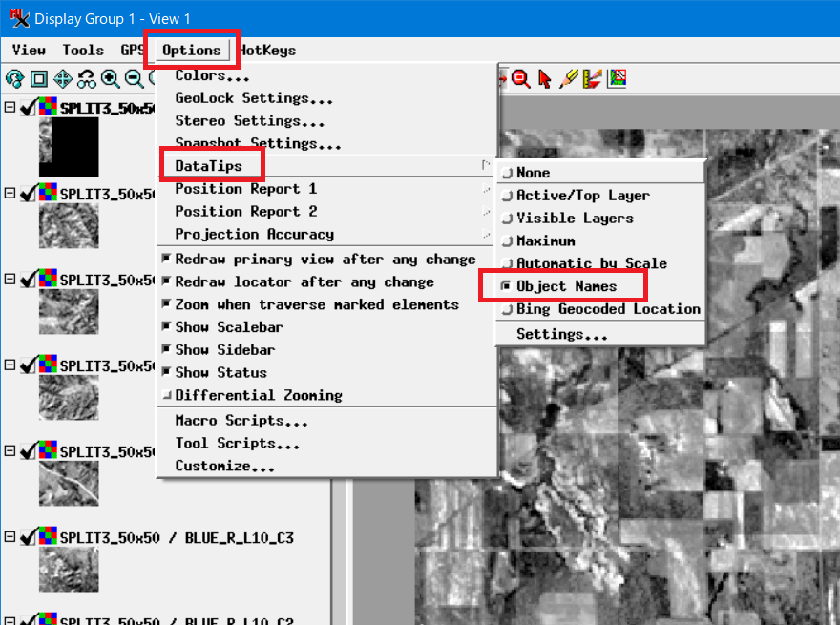Viewport: 840px width, 625px height.
Task: Click the Previous View binoculars icon
Action: click(x=86, y=79)
